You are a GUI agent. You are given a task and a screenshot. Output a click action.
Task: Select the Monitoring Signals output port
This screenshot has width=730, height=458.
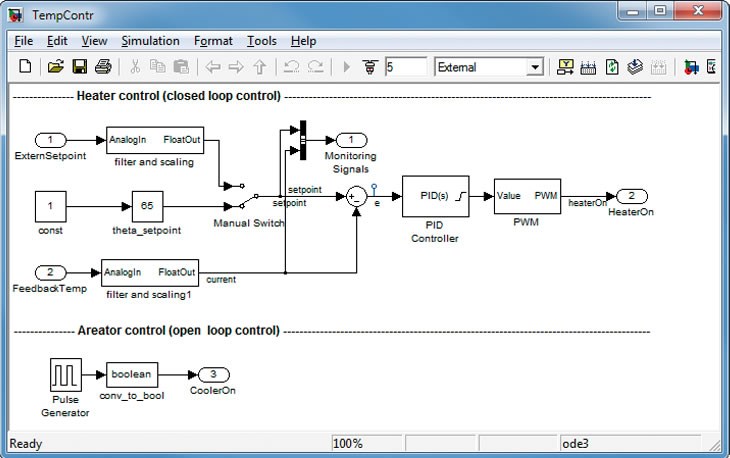[x=351, y=140]
